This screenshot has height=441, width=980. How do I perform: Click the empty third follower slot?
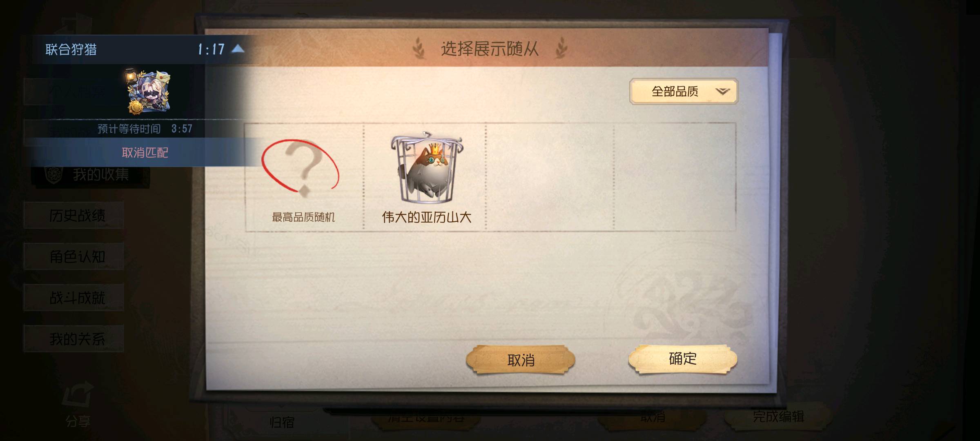[550, 178]
